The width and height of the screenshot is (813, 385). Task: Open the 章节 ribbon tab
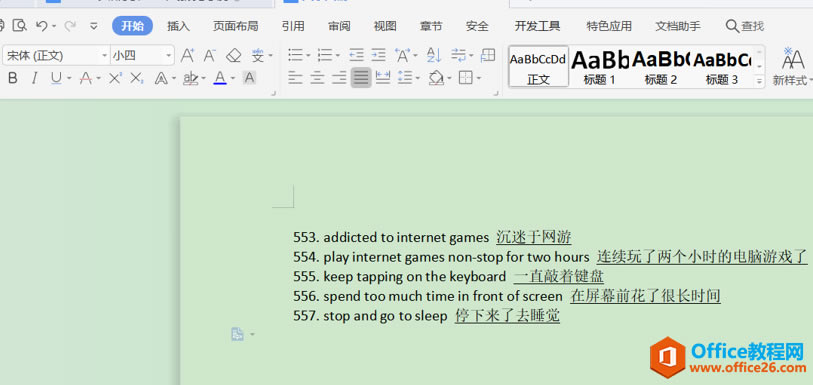tap(431, 26)
